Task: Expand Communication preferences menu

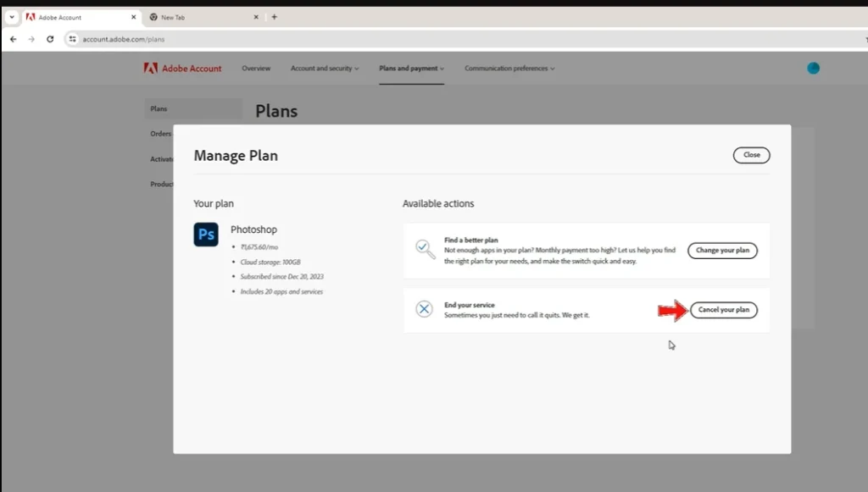Action: 509,68
